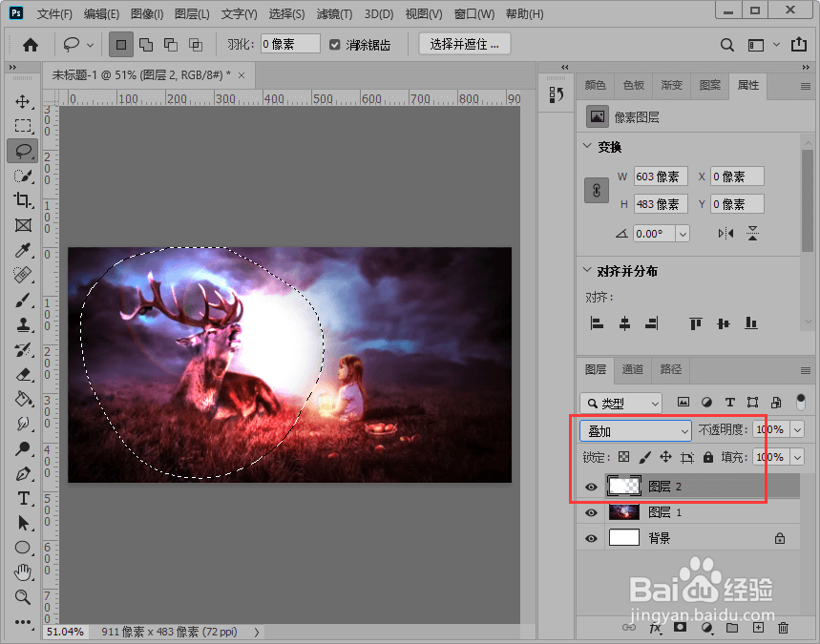Create a new group folder icon
The height and width of the screenshot is (644, 820).
point(732,628)
